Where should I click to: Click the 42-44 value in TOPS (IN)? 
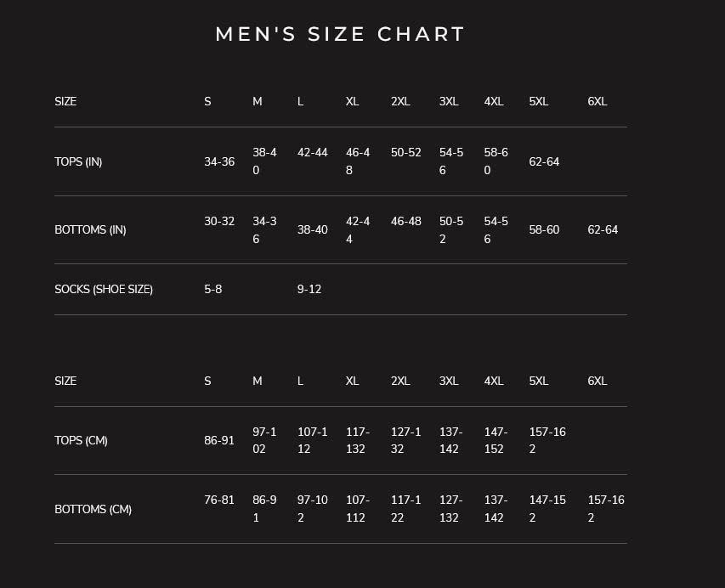pos(313,153)
